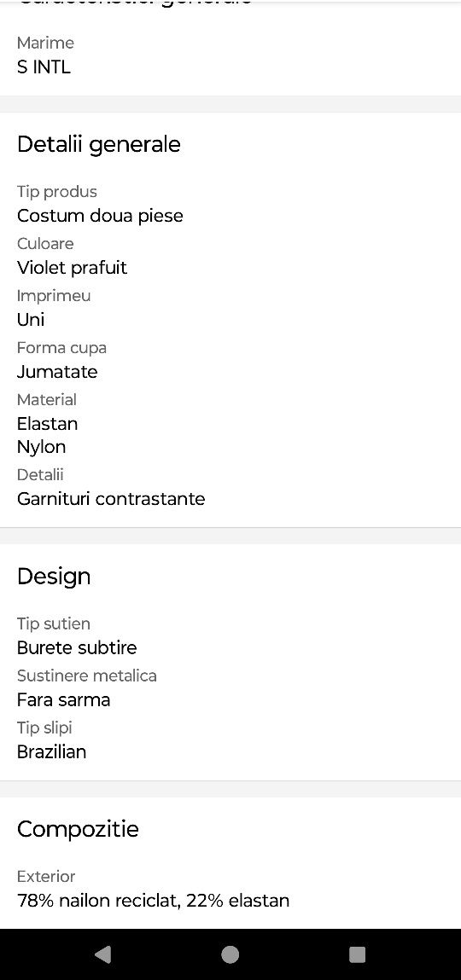The height and width of the screenshot is (980, 461).
Task: Tap the Android home circle icon
Action: 230,954
